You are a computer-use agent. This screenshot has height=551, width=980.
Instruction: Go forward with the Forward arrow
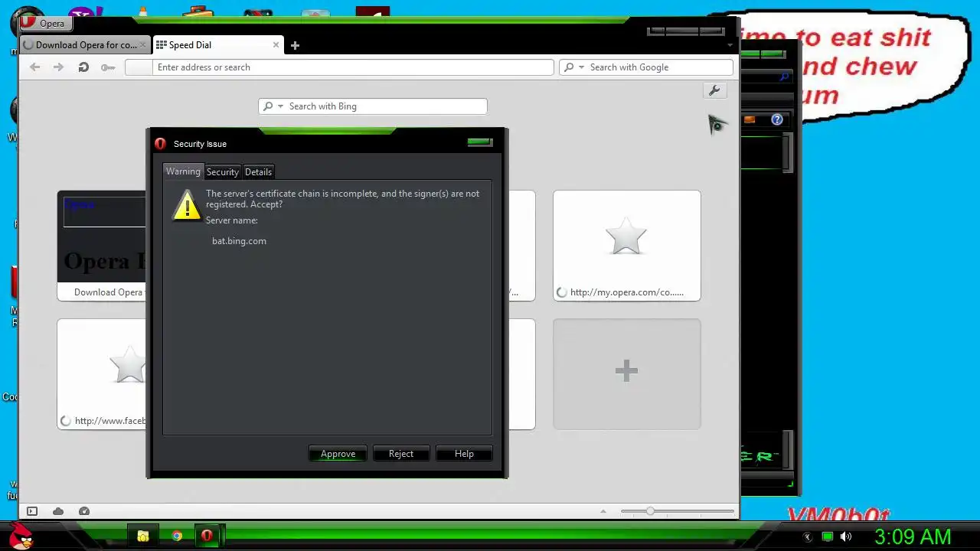tap(58, 67)
